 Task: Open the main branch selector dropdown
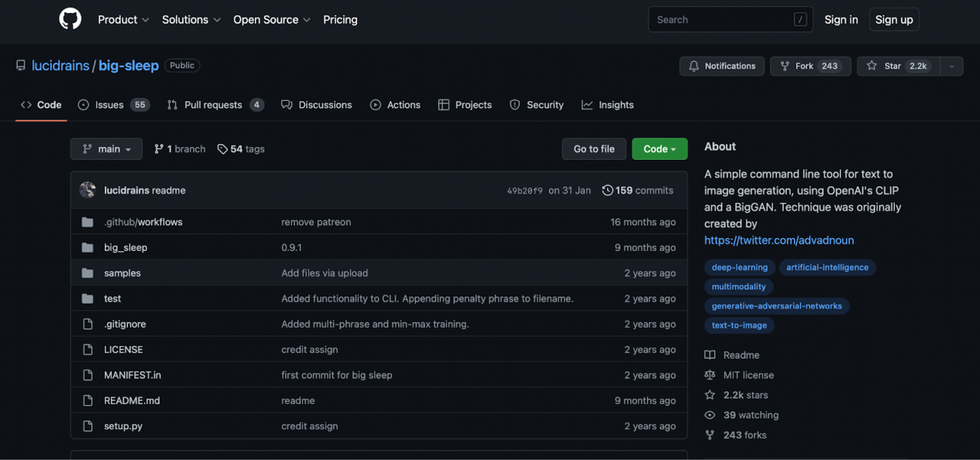(x=106, y=149)
